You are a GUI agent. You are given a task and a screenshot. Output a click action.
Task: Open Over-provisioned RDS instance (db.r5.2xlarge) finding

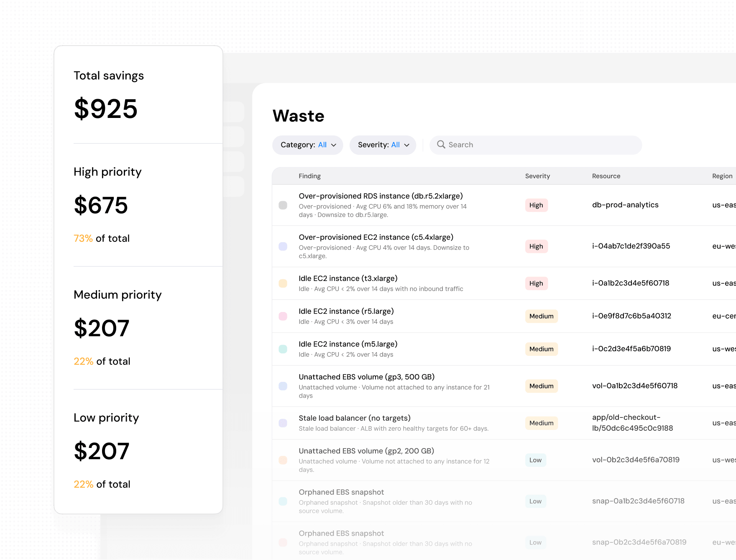coord(381,196)
